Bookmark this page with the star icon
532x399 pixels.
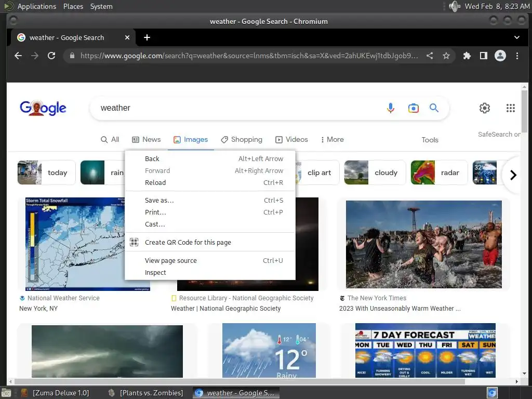tap(446, 56)
